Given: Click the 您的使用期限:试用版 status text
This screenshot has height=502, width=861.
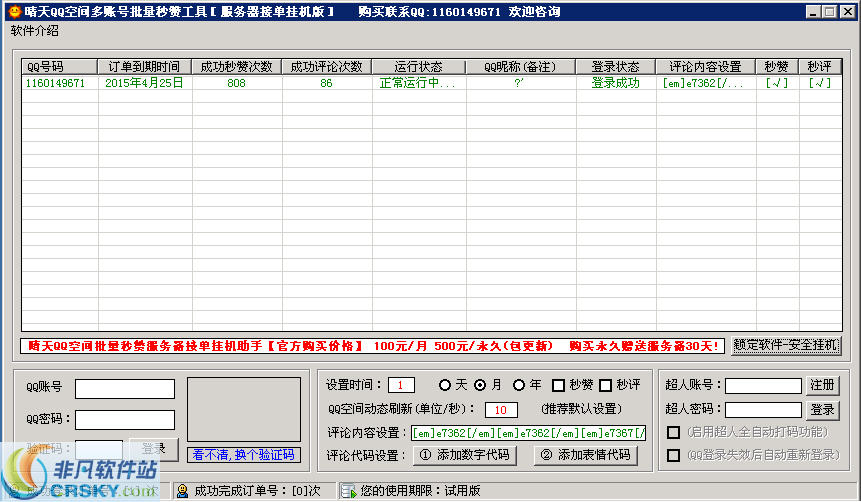Looking at the screenshot, I should point(420,490).
